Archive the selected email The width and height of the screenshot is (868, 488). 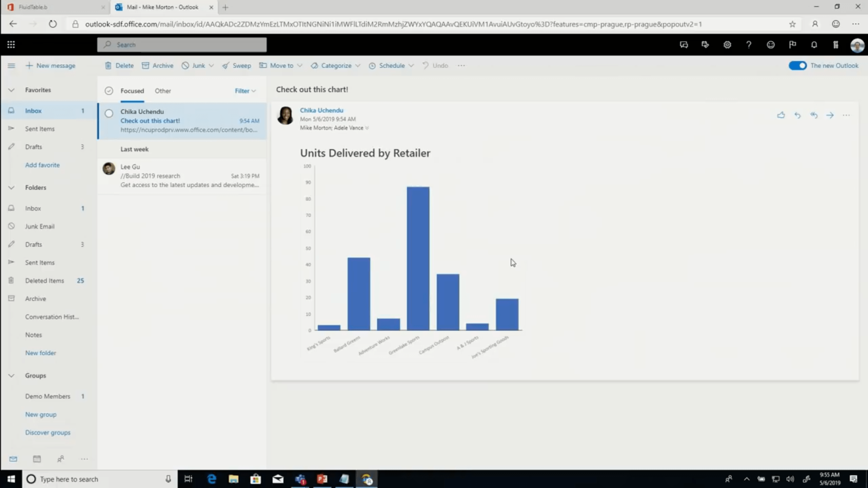[x=157, y=65]
